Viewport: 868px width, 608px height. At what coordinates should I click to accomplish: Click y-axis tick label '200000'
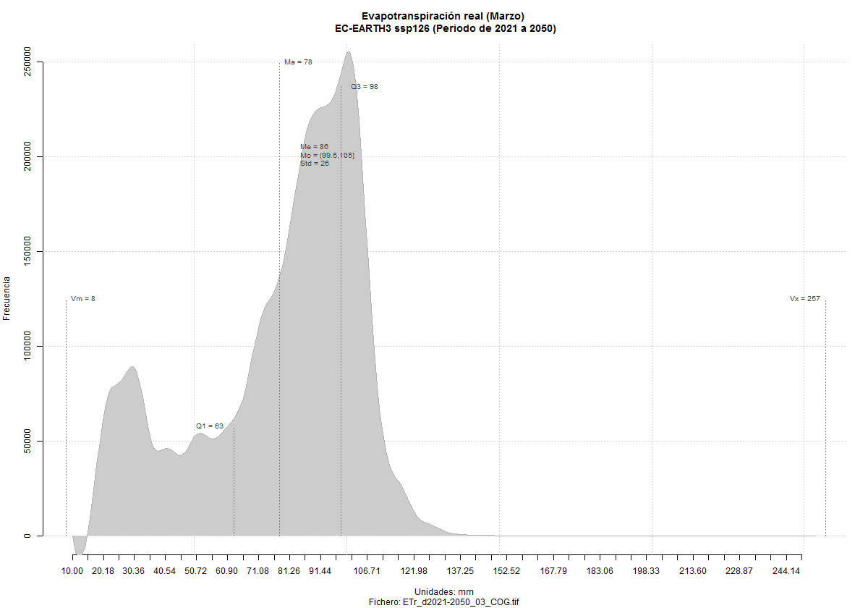coord(27,156)
